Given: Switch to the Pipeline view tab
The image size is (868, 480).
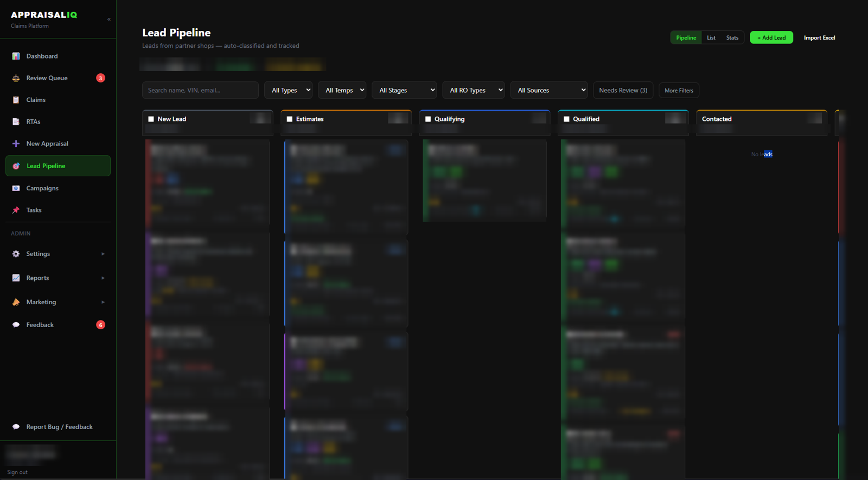Looking at the screenshot, I should coord(686,37).
